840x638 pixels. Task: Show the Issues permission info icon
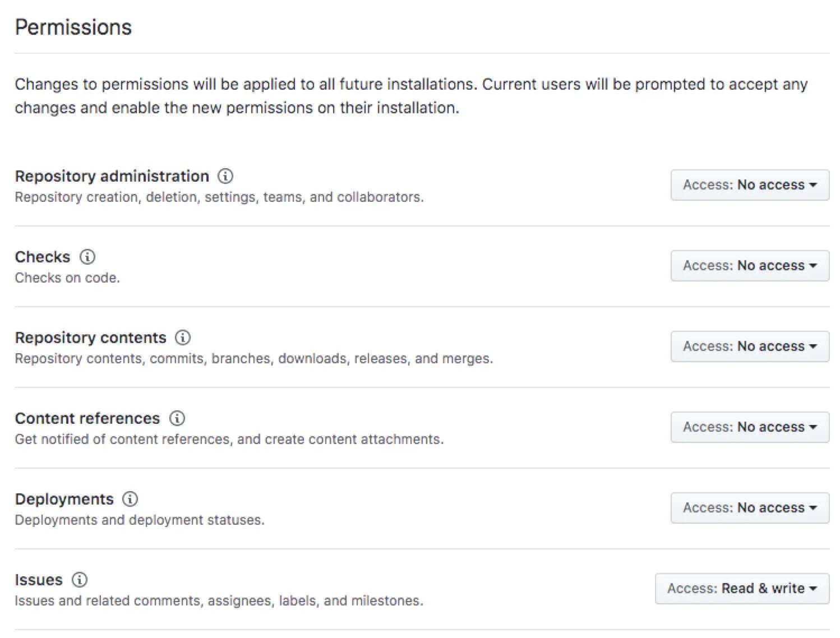click(80, 580)
